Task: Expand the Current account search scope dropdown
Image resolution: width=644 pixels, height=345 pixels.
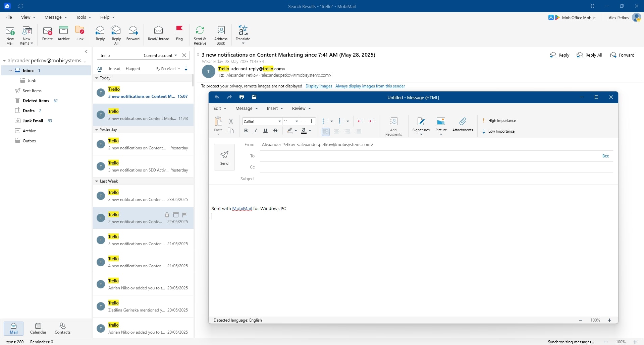Action: click(x=161, y=56)
